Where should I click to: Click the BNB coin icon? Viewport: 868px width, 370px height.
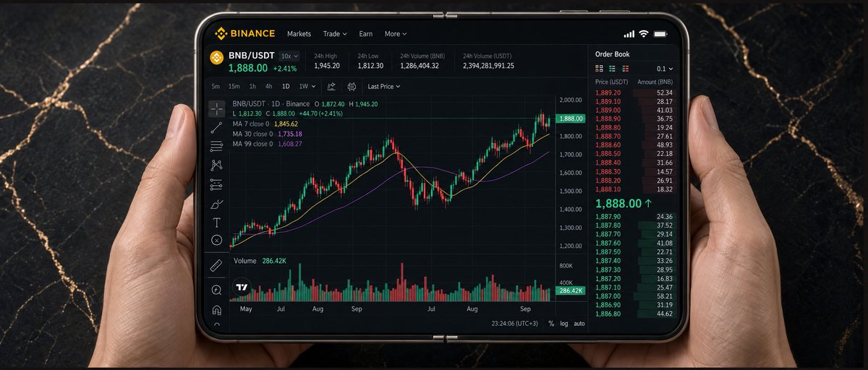[216, 57]
